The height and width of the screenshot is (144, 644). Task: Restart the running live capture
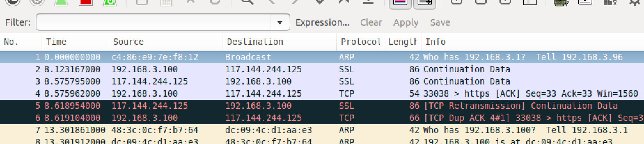click(x=110, y=3)
